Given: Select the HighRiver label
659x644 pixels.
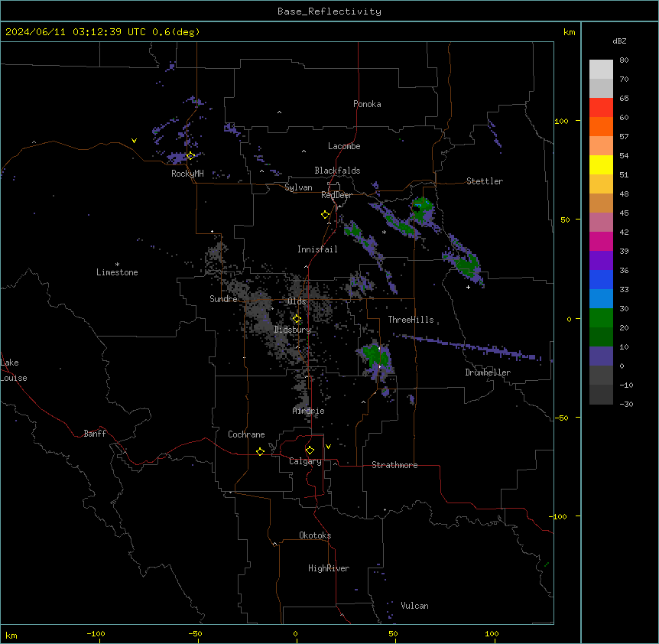Looking at the screenshot, I should click(329, 568).
